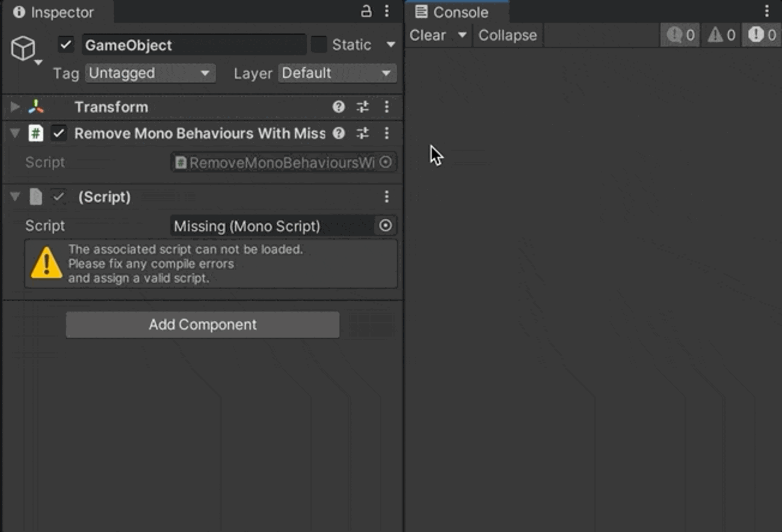Viewport: 782px width, 532px height.
Task: Click the Inspector lock icon
Action: pyautogui.click(x=366, y=11)
